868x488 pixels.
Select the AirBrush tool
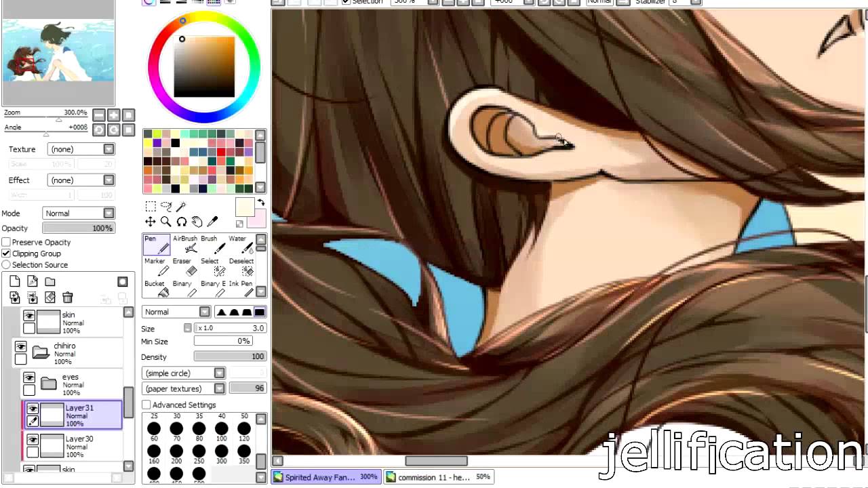pyautogui.click(x=184, y=245)
